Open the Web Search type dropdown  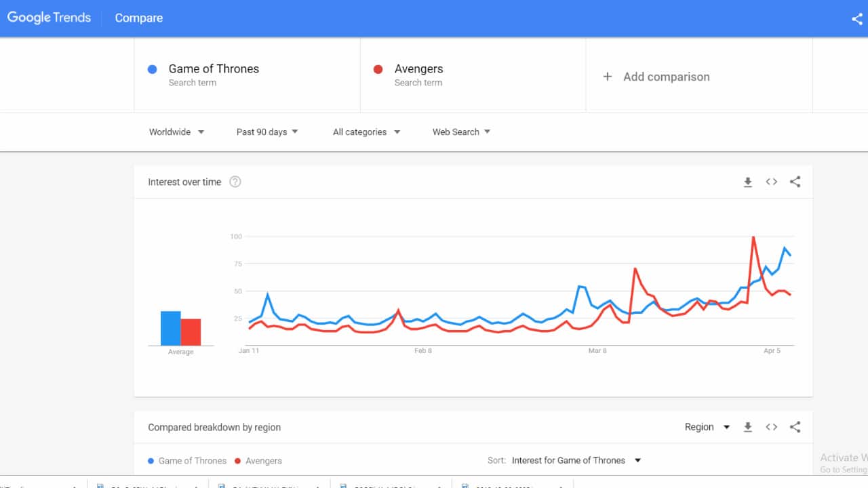coord(460,131)
